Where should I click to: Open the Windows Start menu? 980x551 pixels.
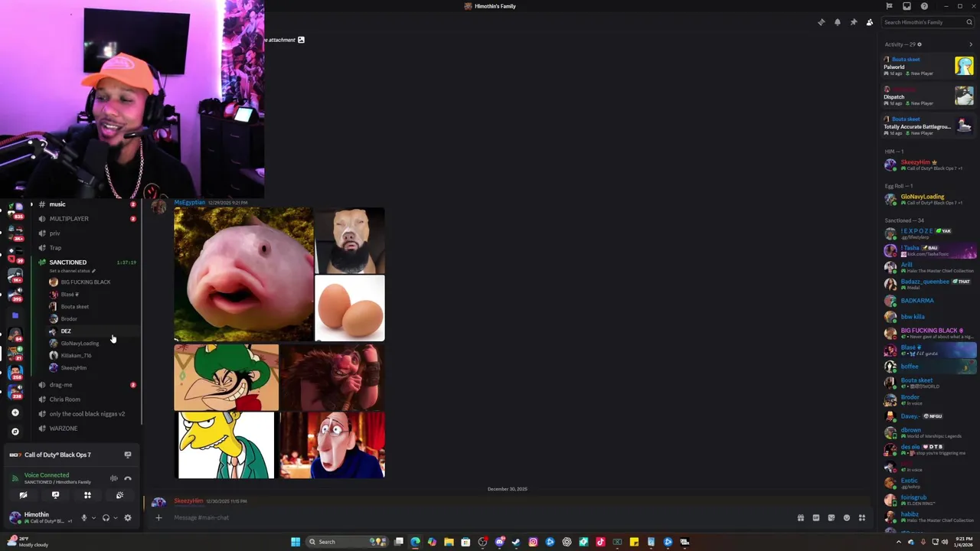click(x=296, y=542)
